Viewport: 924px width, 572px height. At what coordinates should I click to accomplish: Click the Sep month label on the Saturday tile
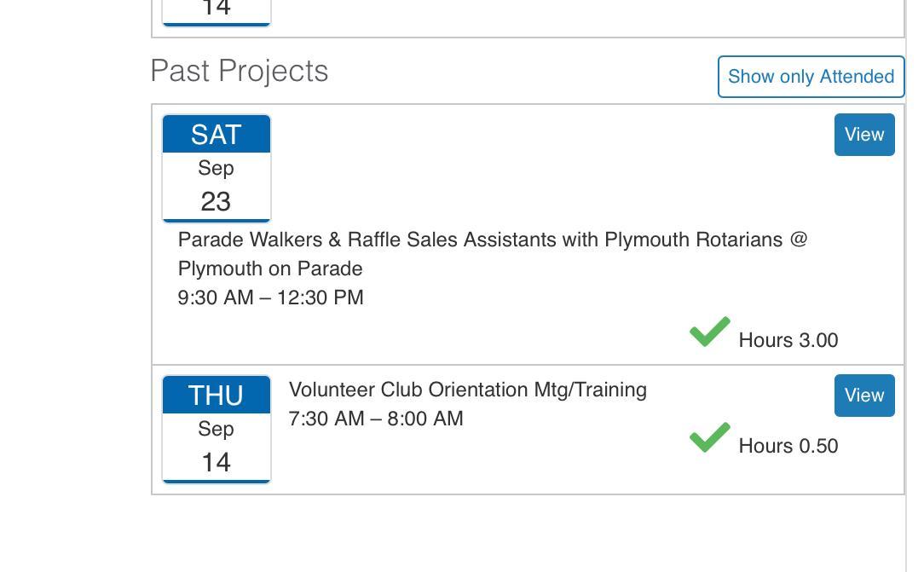click(x=217, y=168)
